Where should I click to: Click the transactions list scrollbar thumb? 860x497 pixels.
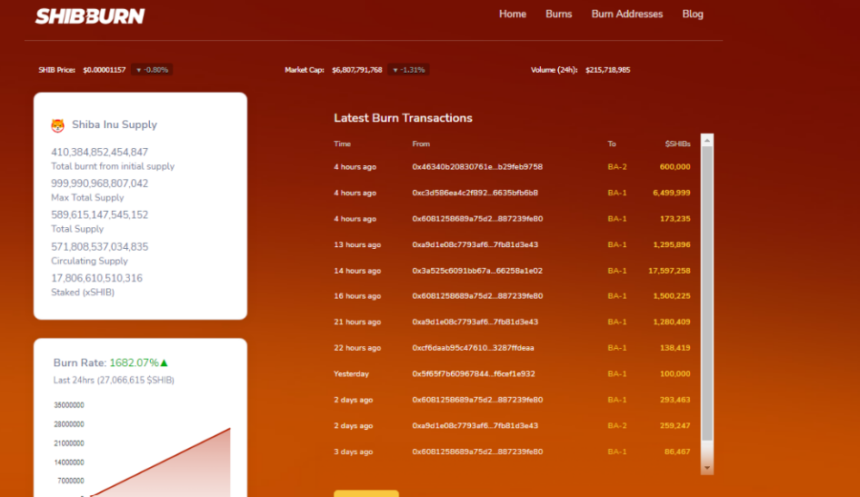(707, 300)
